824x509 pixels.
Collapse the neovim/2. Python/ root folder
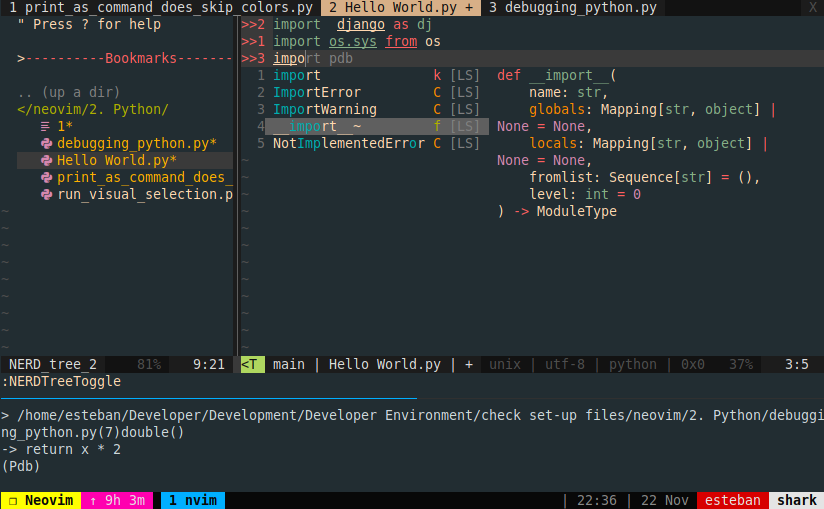[93, 109]
